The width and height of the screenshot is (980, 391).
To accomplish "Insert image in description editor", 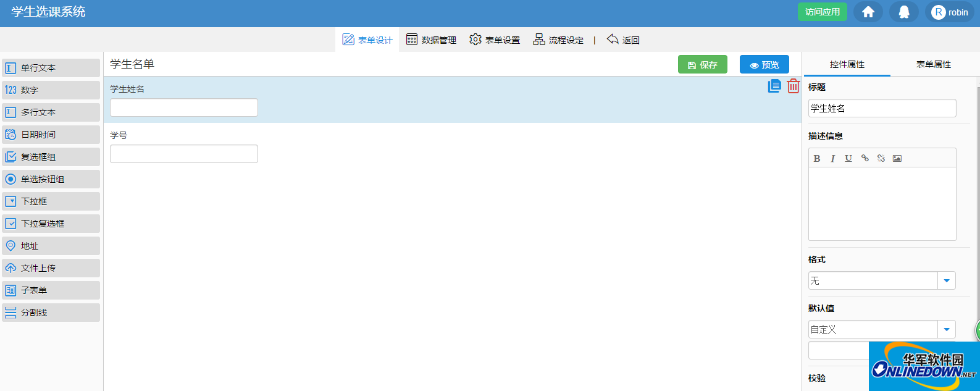I will [x=897, y=159].
